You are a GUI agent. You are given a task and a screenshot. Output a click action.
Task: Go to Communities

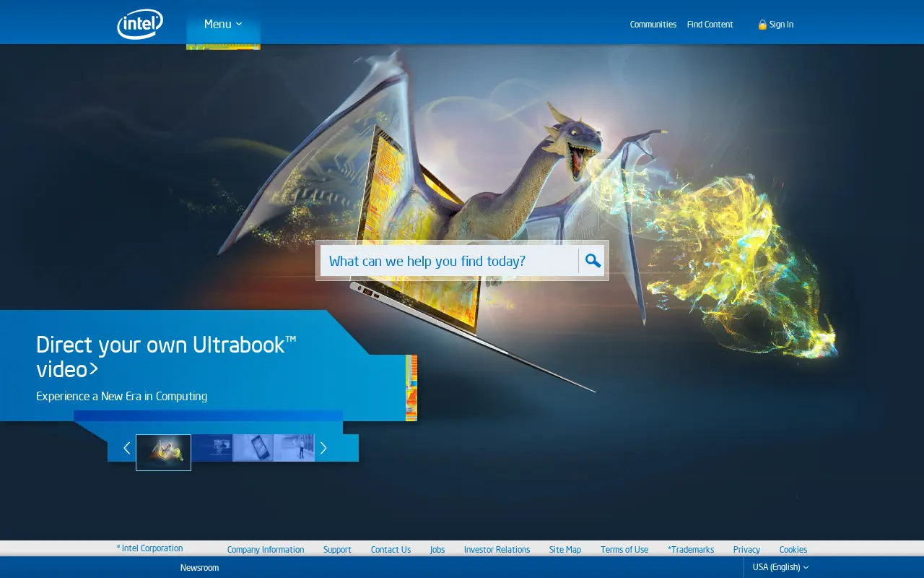click(653, 25)
